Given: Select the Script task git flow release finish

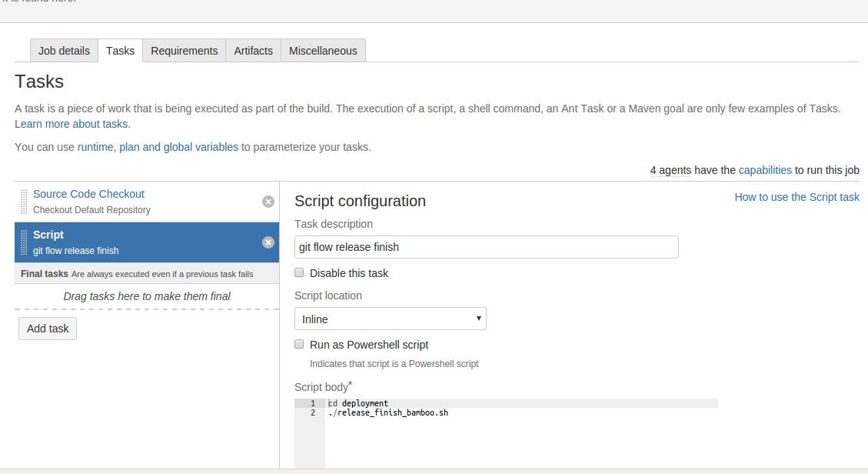Looking at the screenshot, I should [147, 242].
